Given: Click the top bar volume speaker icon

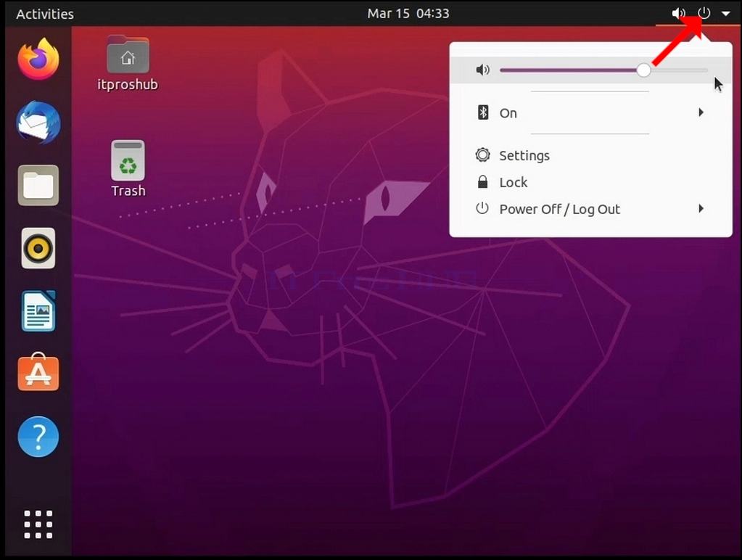Looking at the screenshot, I should click(x=679, y=13).
